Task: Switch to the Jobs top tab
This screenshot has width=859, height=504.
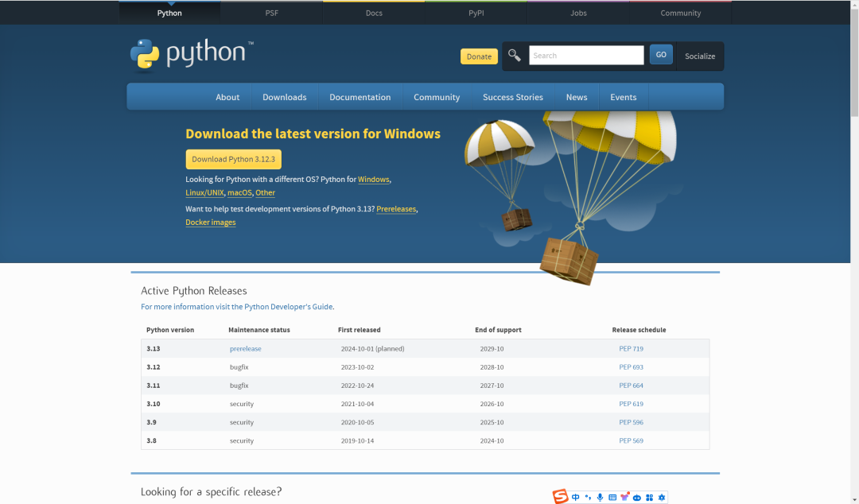Action: [x=578, y=13]
